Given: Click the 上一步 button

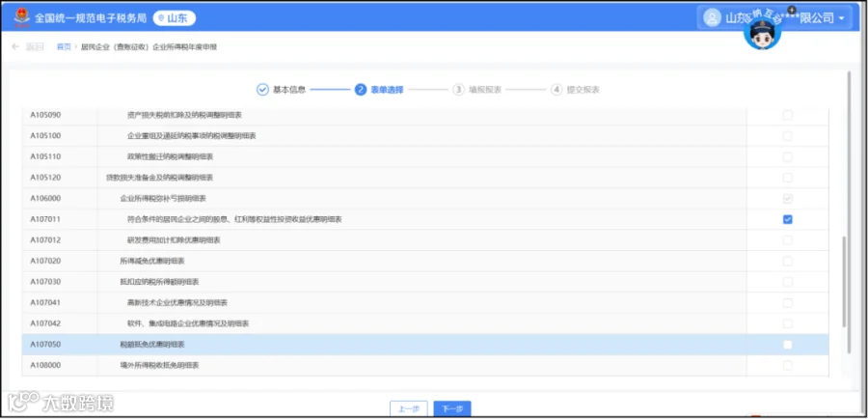Looking at the screenshot, I should tap(409, 409).
